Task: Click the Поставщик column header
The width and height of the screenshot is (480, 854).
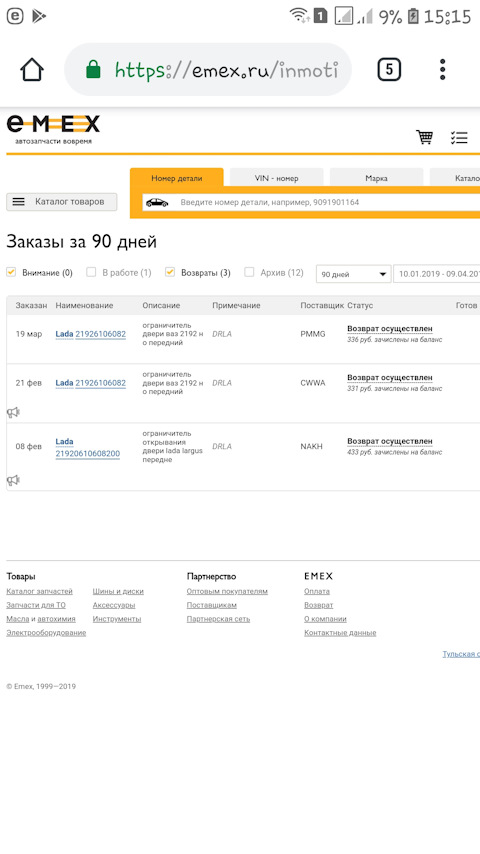Action: point(322,306)
